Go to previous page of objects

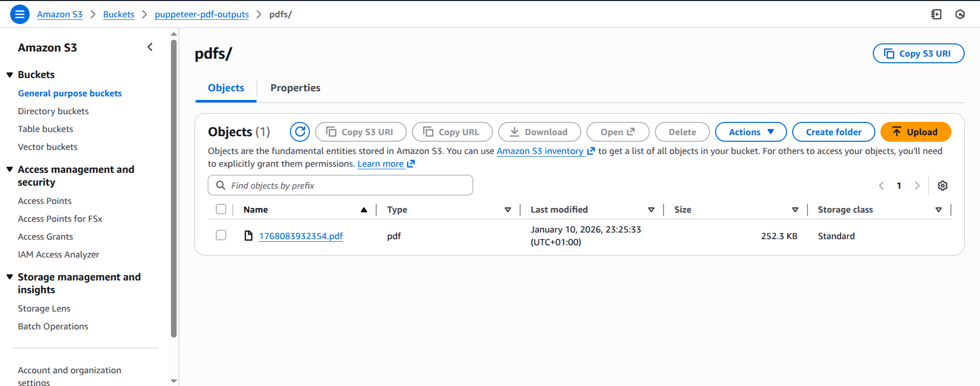pos(881,186)
